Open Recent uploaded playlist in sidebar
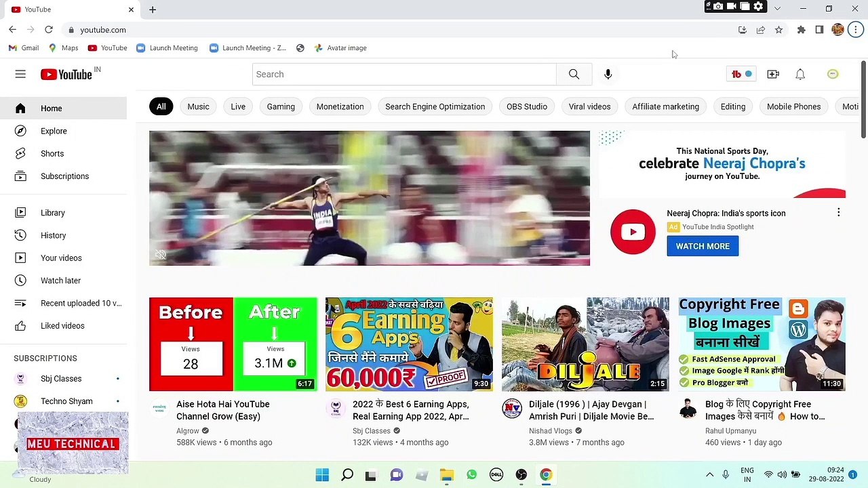The width and height of the screenshot is (868, 488). (63, 303)
